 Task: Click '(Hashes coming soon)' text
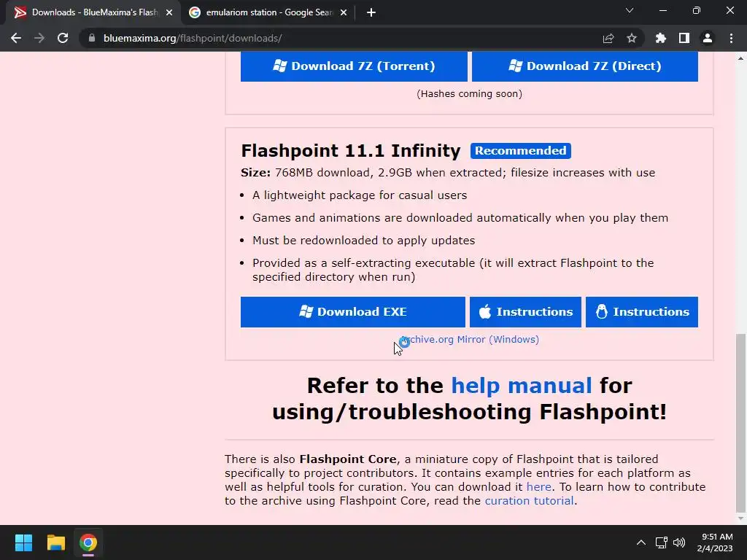pyautogui.click(x=469, y=94)
